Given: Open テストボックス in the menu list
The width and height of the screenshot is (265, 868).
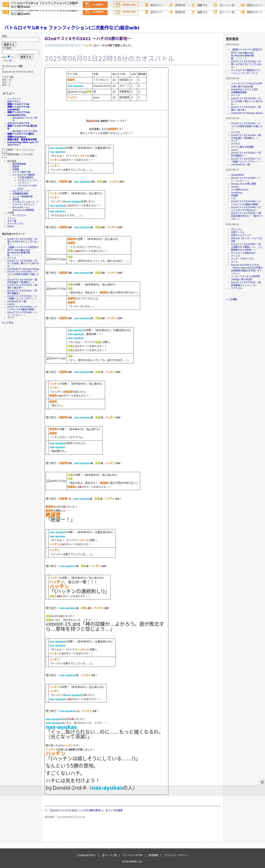Looking at the screenshot, I should tap(15, 224).
